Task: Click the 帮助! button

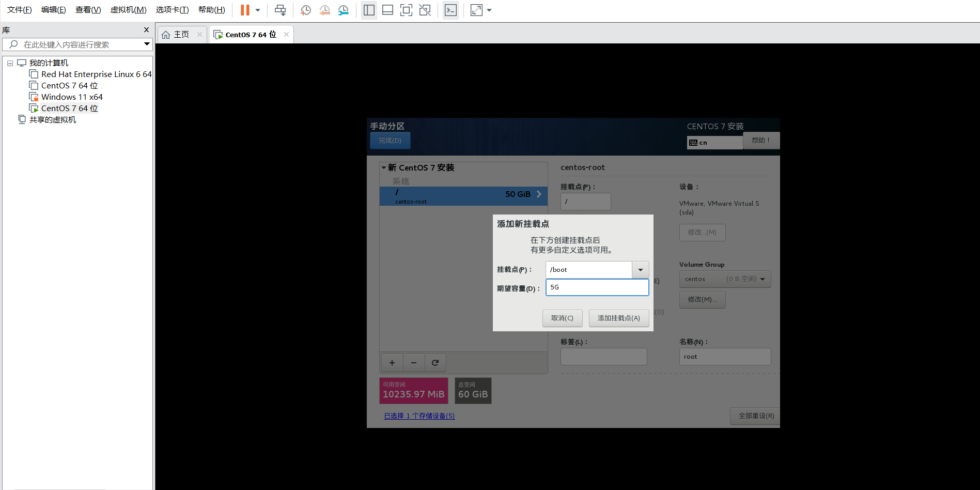Action: pyautogui.click(x=761, y=141)
